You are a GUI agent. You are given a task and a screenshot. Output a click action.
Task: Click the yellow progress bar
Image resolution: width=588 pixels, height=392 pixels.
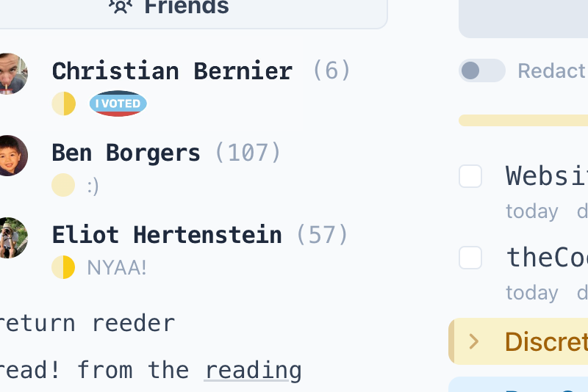point(523,120)
